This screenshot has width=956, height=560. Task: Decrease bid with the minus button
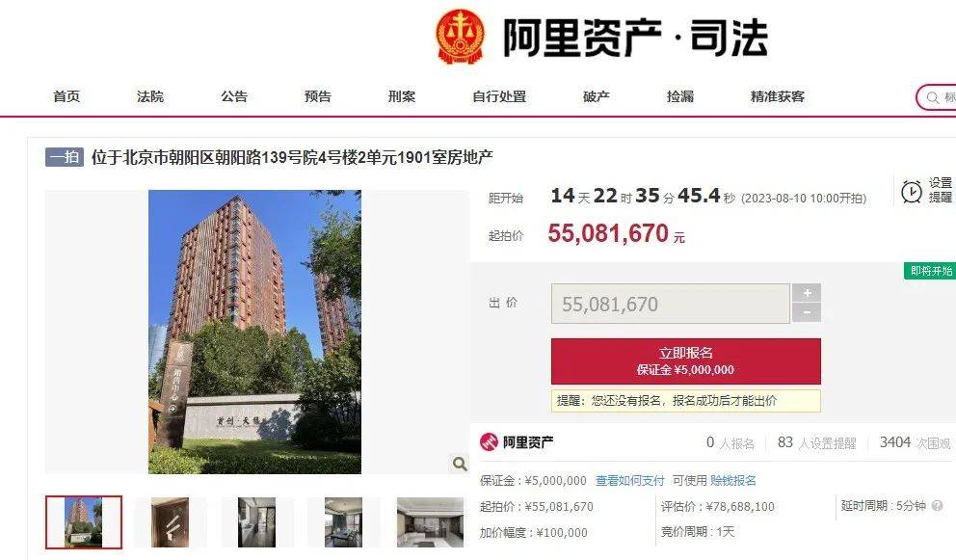[x=806, y=312]
